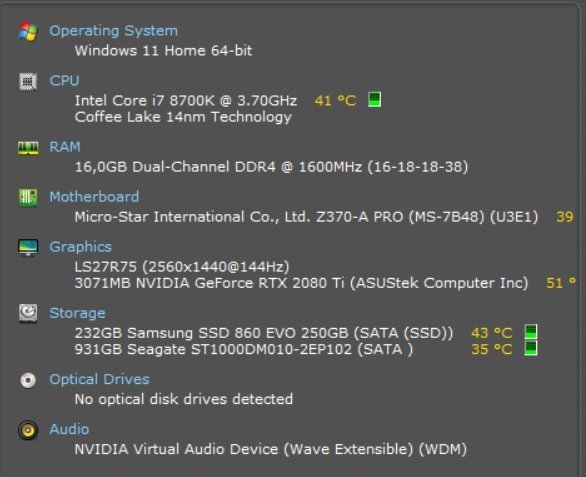
Task: Click the Motherboard circuit board icon
Action: 28,198
